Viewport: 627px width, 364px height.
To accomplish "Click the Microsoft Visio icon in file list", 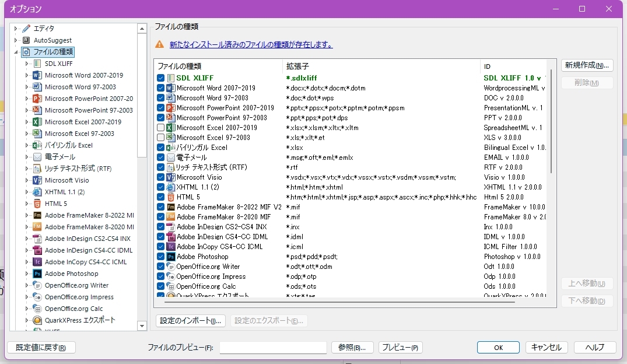I will (171, 177).
